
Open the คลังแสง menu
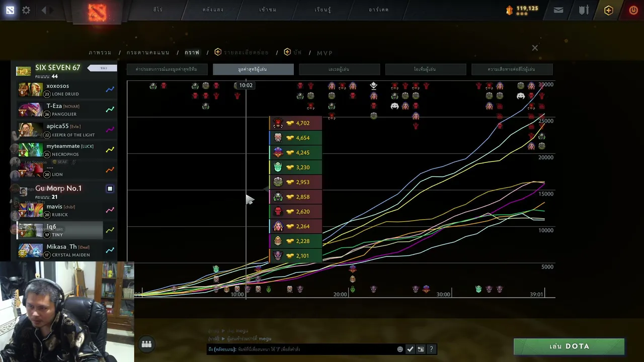(x=213, y=10)
